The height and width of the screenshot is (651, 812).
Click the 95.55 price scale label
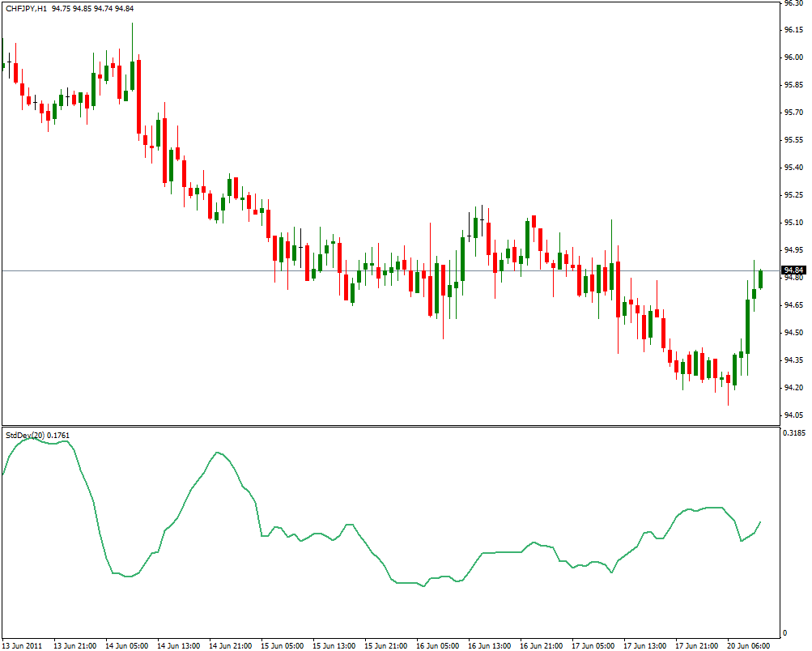pos(793,140)
